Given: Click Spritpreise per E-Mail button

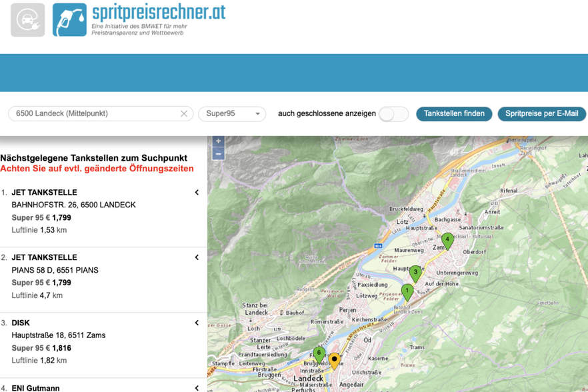Looking at the screenshot, I should pos(541,113).
